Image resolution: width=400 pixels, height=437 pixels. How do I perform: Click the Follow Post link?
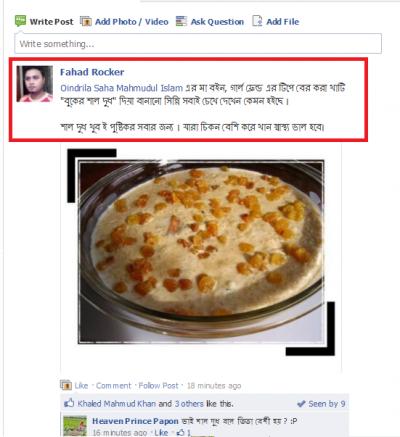(158, 385)
